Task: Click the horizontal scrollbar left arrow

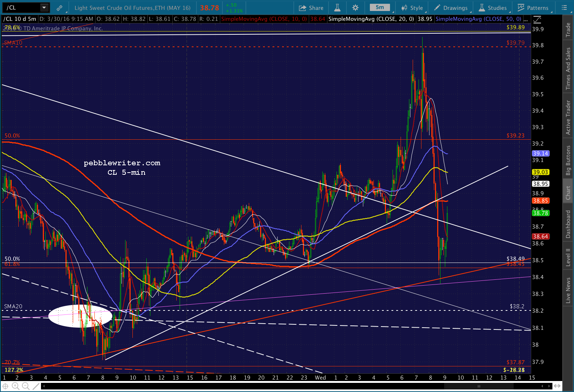Action: pos(44,386)
